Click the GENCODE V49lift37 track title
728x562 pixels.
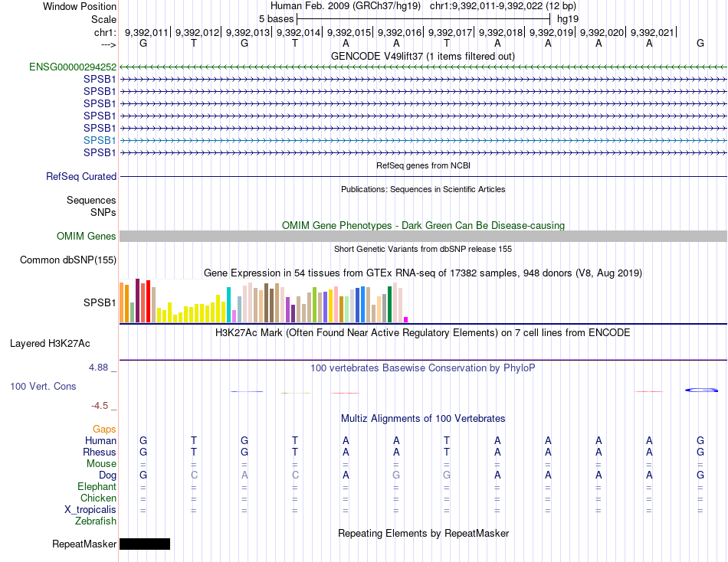(422, 56)
